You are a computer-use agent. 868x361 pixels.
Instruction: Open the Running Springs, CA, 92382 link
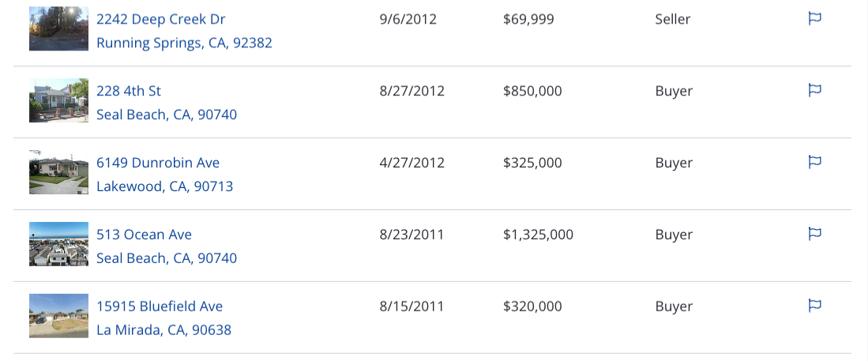184,43
